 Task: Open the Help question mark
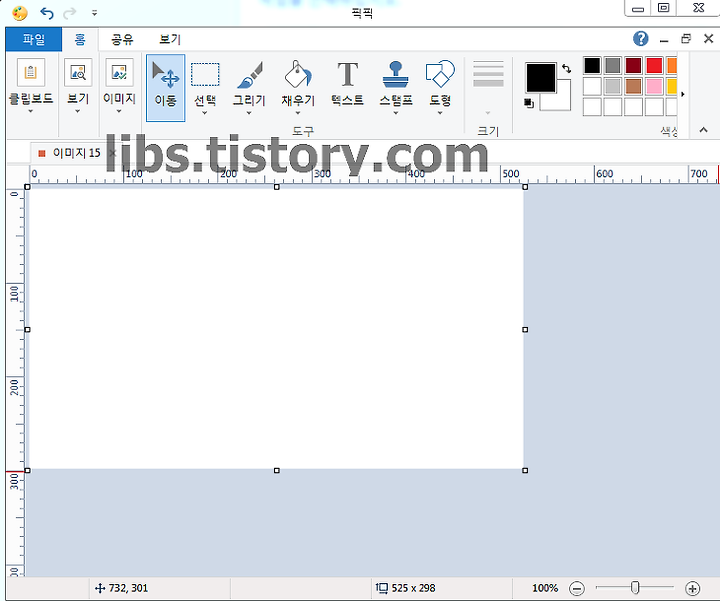tap(641, 39)
